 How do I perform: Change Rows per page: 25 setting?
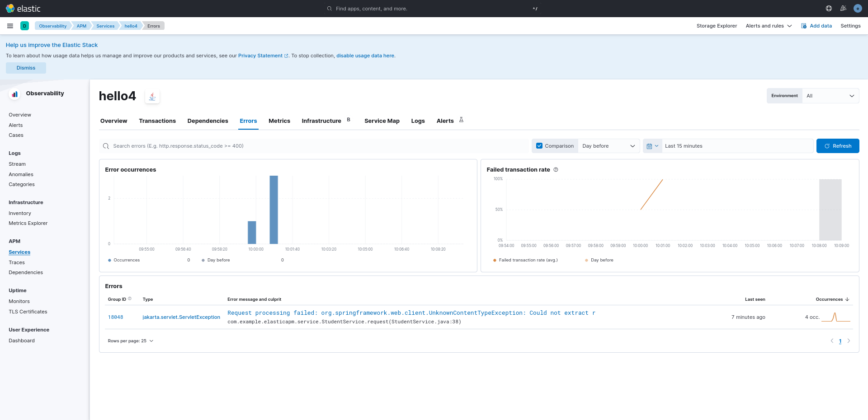click(x=131, y=341)
